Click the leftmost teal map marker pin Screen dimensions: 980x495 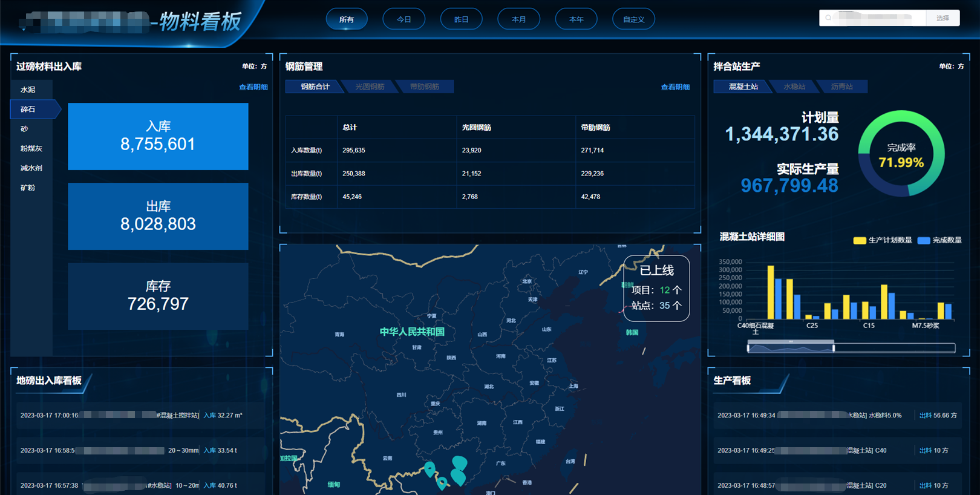click(430, 468)
